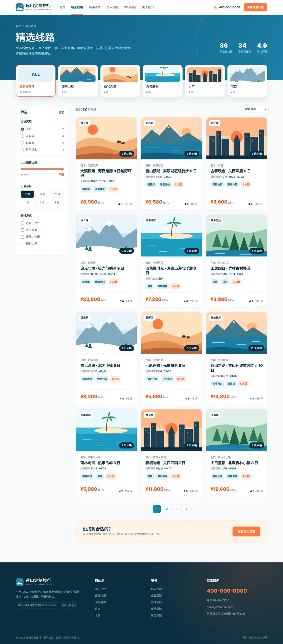Click the phone icon beside 400-000-0000

coord(215,7)
